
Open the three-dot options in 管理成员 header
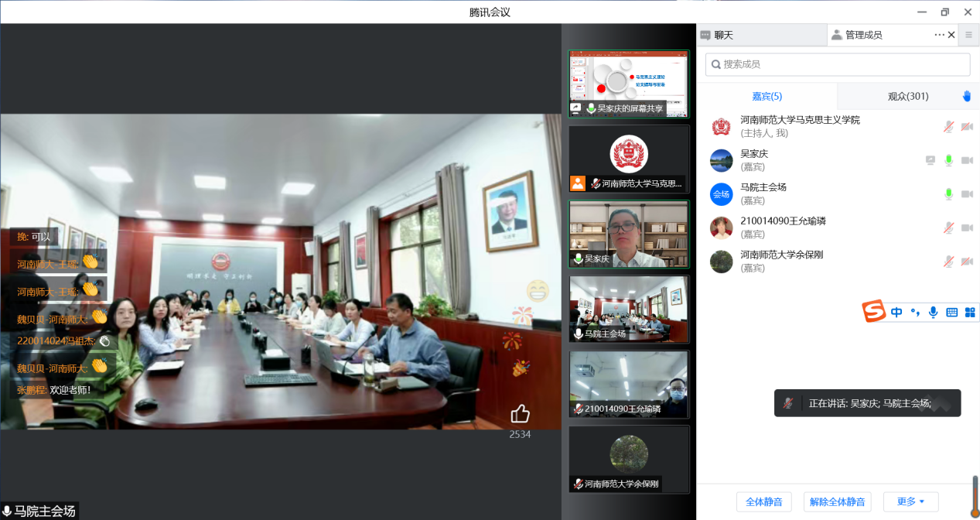coord(939,35)
